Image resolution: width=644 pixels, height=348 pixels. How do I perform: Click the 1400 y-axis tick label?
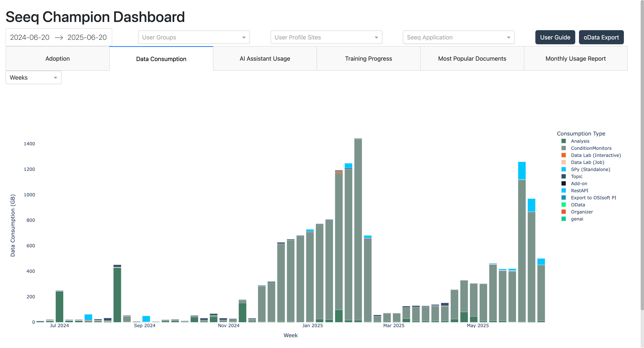(29, 144)
